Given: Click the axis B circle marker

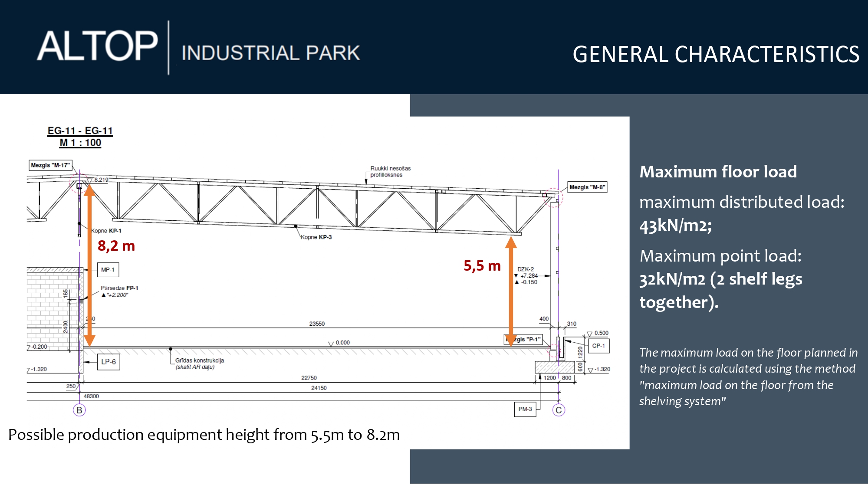Looking at the screenshot, I should click(79, 410).
